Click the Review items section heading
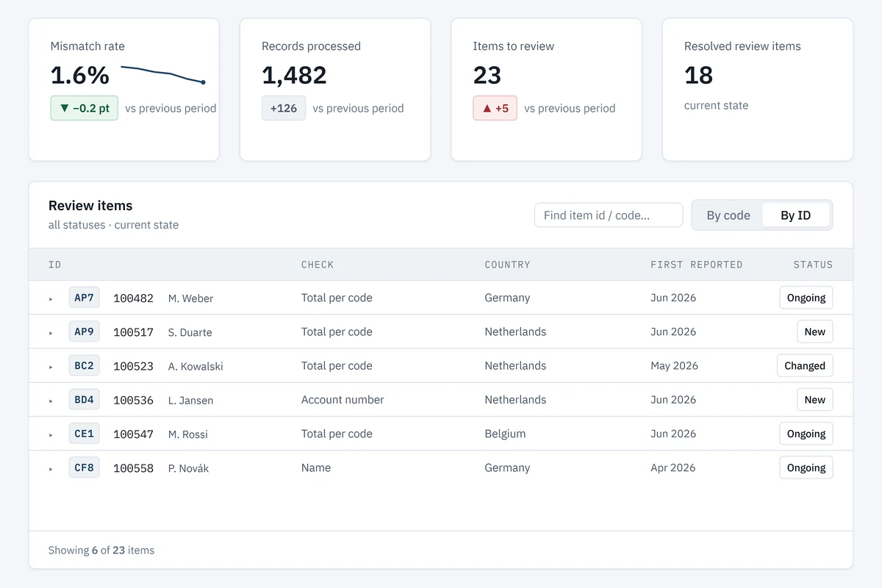Viewport: 882px width, 588px height. coord(90,206)
